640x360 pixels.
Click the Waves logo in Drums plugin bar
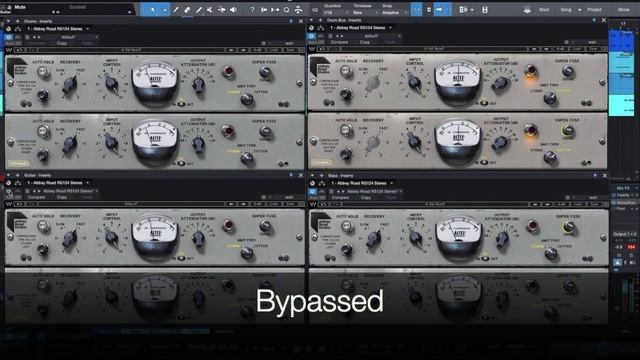[x=9, y=50]
